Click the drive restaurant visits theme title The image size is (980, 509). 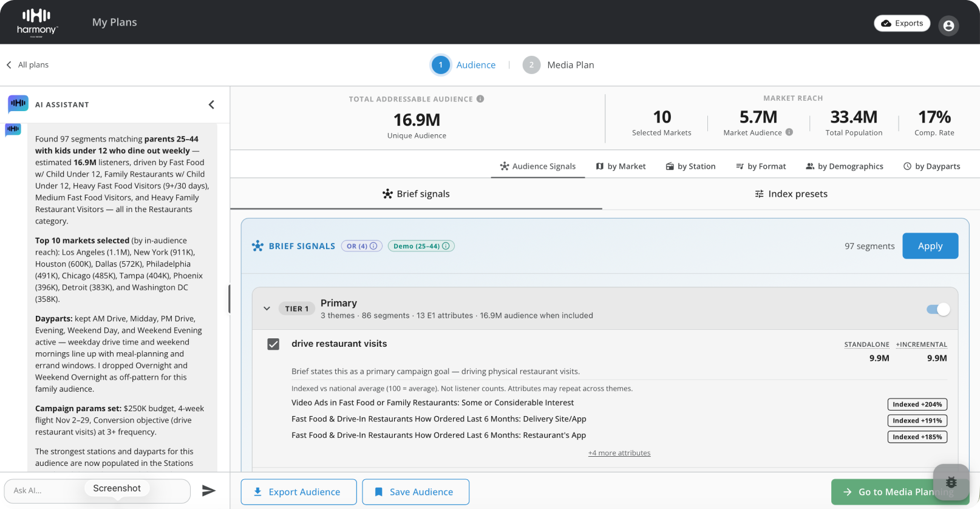[x=339, y=344]
